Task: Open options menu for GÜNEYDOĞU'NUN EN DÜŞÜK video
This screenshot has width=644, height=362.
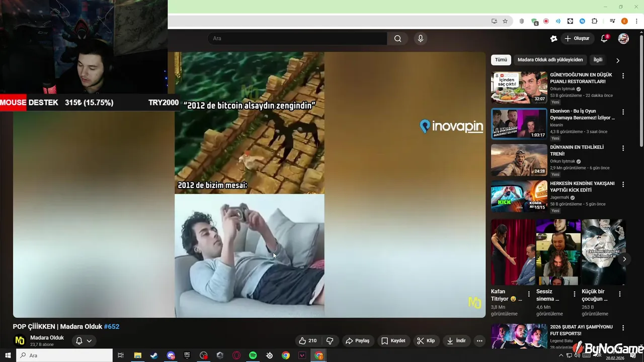Action: (623, 76)
